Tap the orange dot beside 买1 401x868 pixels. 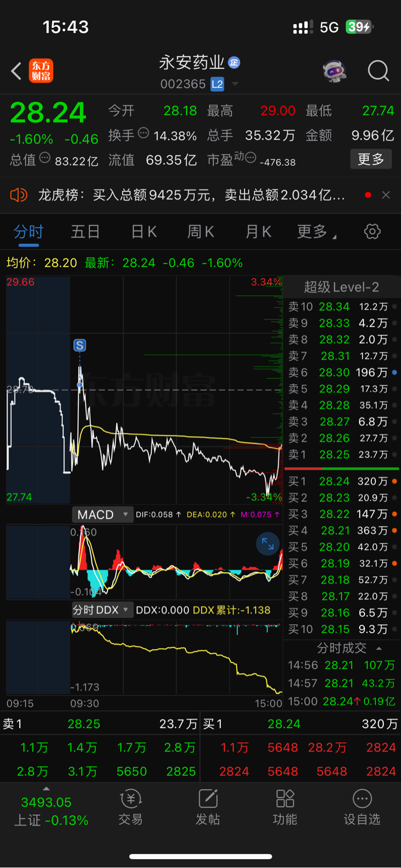[394, 481]
